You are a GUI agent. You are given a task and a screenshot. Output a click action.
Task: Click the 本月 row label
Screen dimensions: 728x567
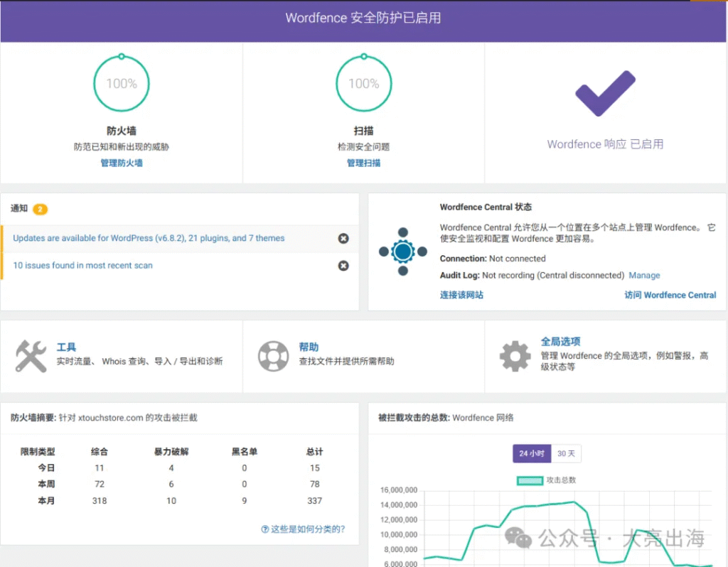pos(46,501)
